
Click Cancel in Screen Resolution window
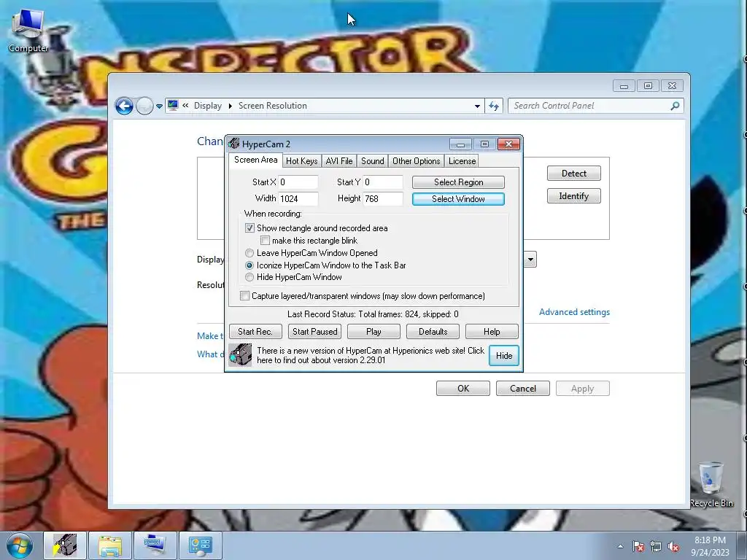[522, 389]
